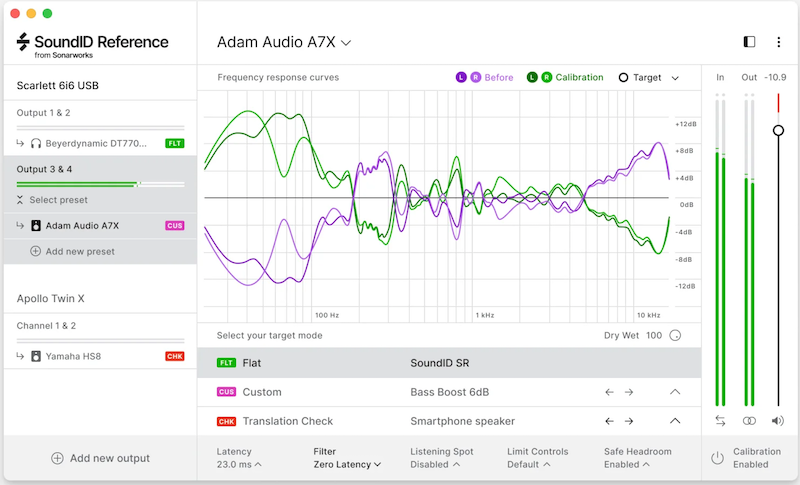Screen dimensions: 800x485
Task: Adjust the output volume slider handle
Action: tap(778, 130)
